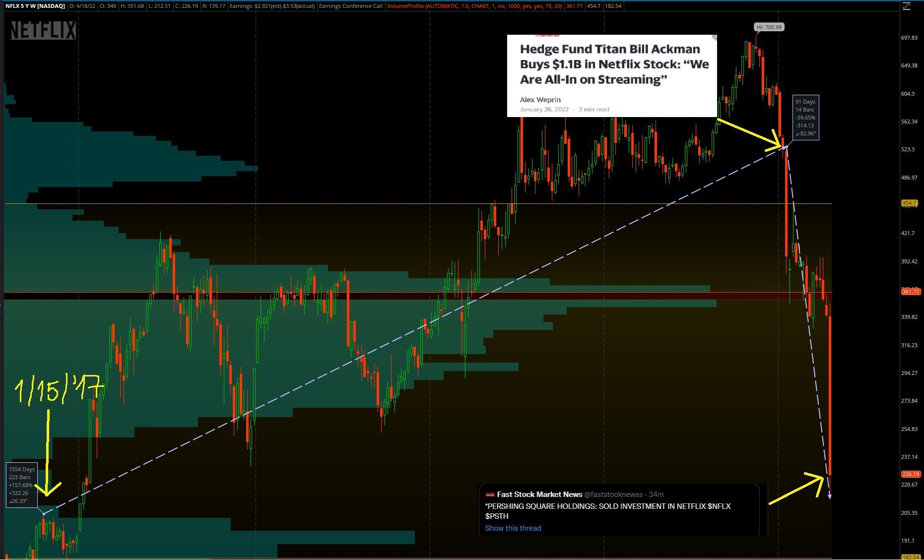Screen dimensions: 924x560
Task: Click the Hi: 700.99 price bubble
Action: pos(769,27)
